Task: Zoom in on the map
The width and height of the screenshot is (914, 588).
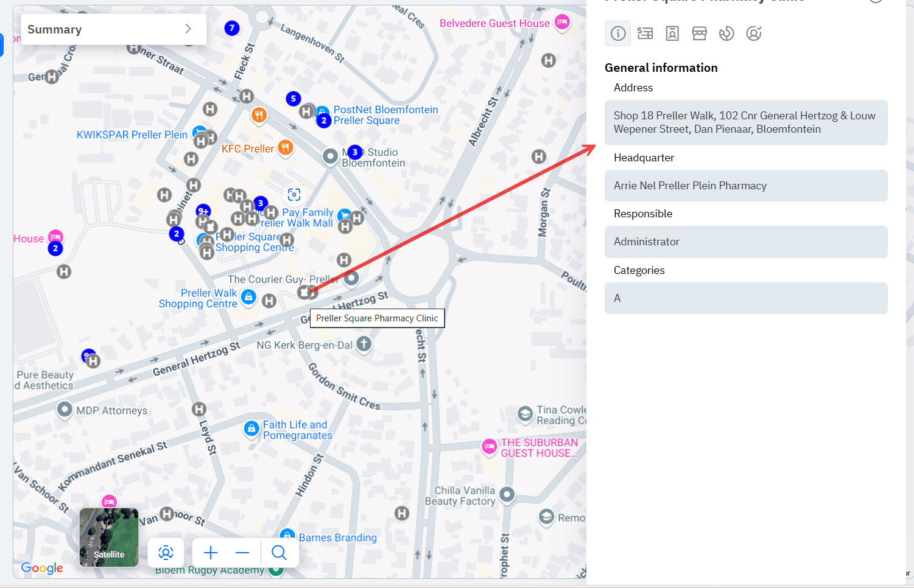Action: tap(211, 553)
